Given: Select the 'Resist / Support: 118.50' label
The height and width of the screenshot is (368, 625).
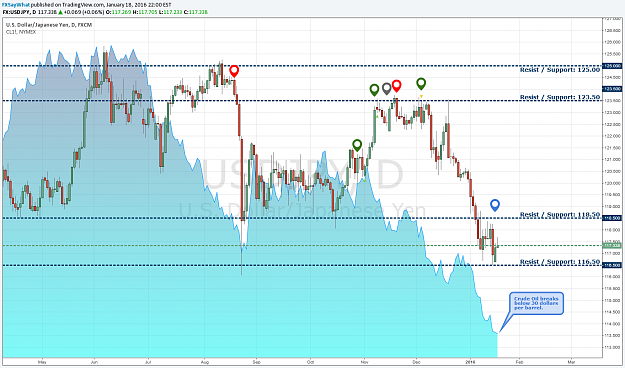Looking at the screenshot, I should pyautogui.click(x=560, y=215).
